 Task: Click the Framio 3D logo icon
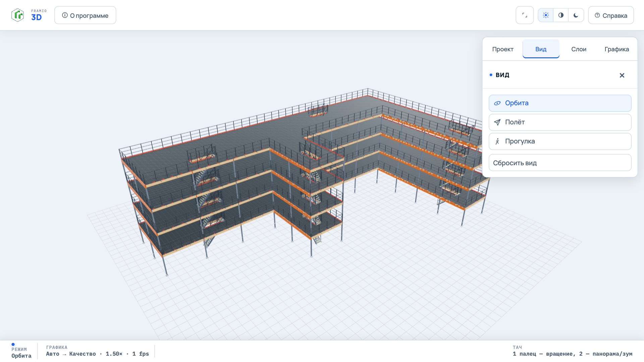pos(17,15)
